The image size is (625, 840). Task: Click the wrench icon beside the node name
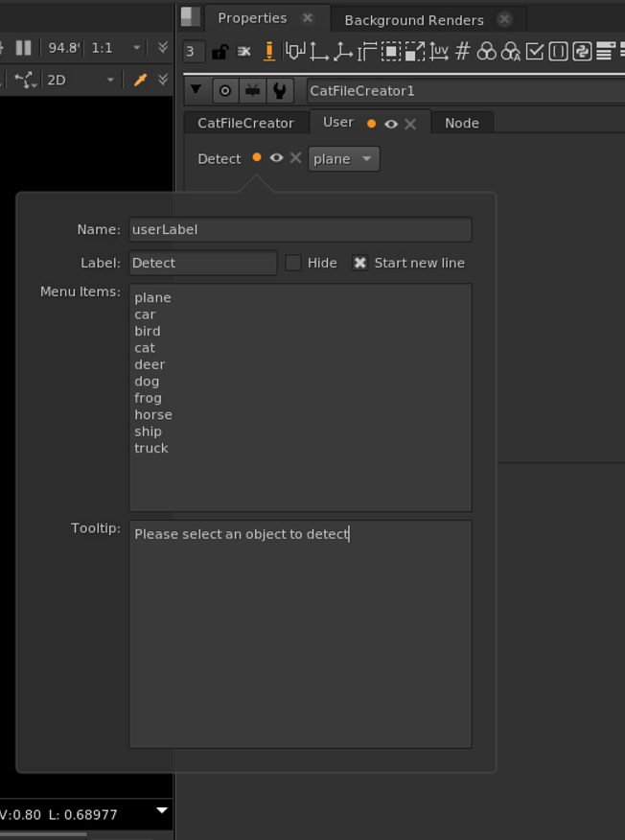pos(279,91)
